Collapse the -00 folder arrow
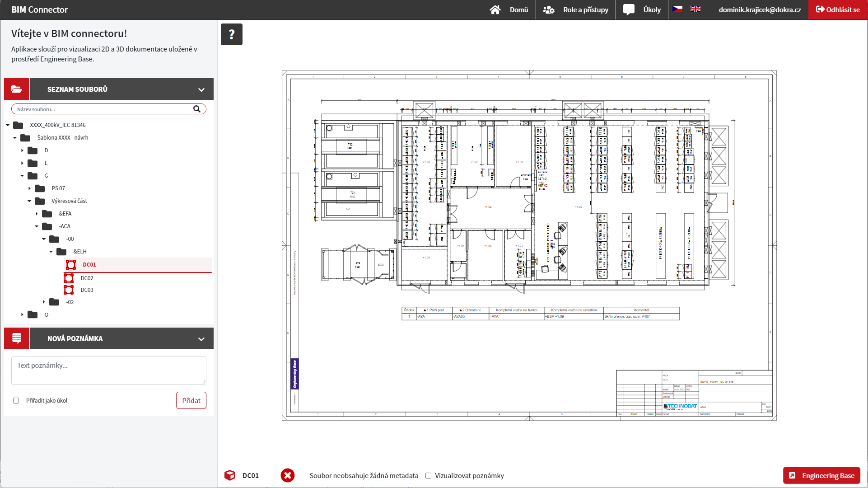 [x=44, y=239]
